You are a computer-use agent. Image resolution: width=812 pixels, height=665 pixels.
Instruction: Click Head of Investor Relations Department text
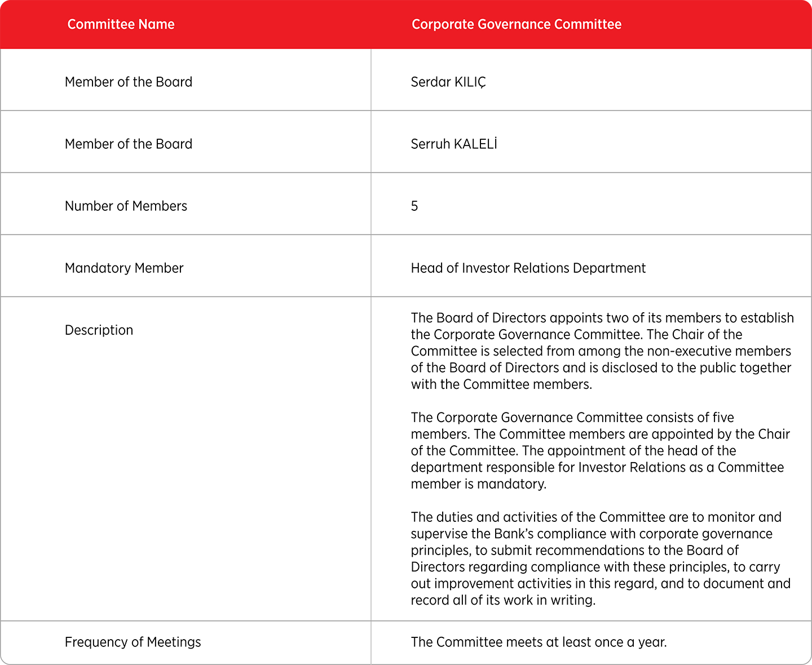(x=528, y=268)
